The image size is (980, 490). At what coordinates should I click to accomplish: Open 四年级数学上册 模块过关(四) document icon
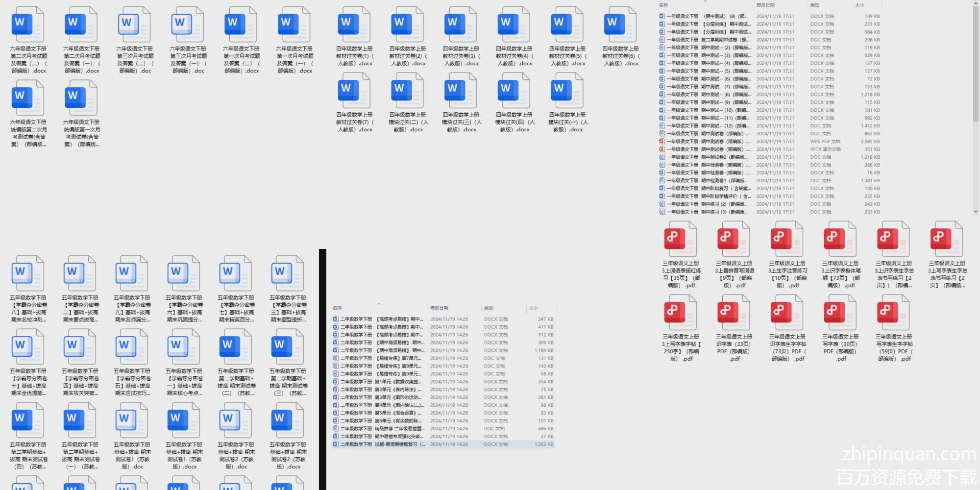coord(514,92)
